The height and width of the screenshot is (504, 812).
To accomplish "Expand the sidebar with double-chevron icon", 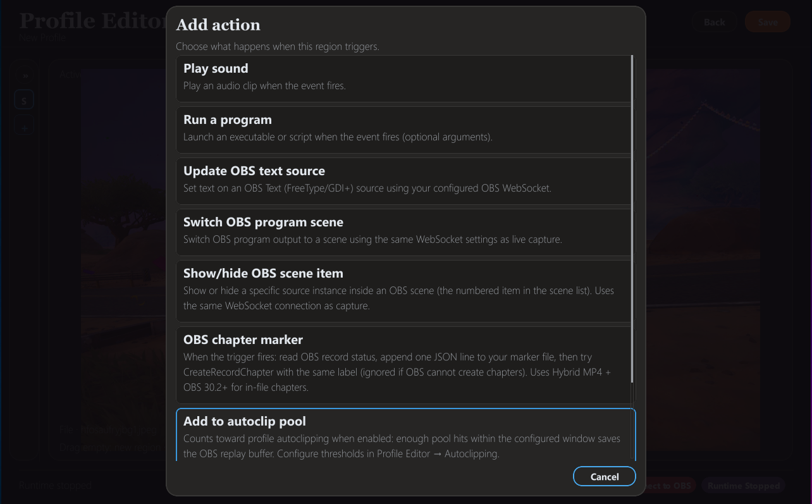I will click(26, 76).
